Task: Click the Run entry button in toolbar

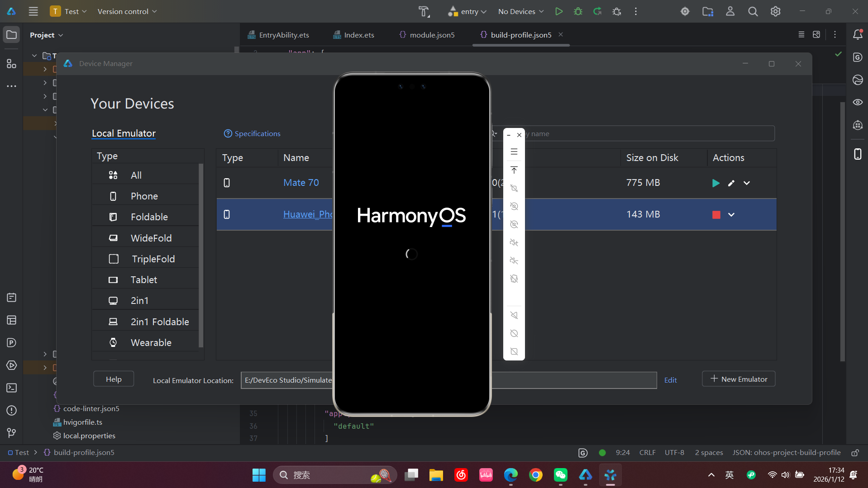Action: click(x=558, y=12)
